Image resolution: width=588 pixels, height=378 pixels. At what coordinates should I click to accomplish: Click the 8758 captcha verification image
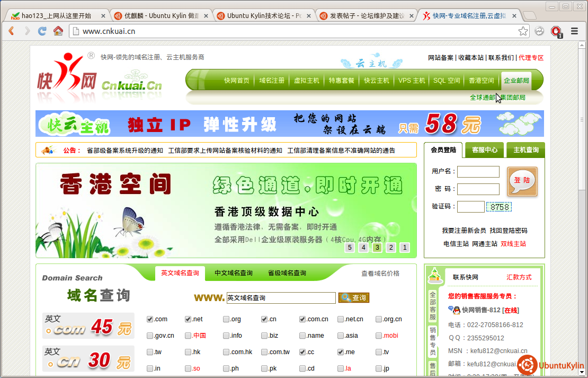500,207
